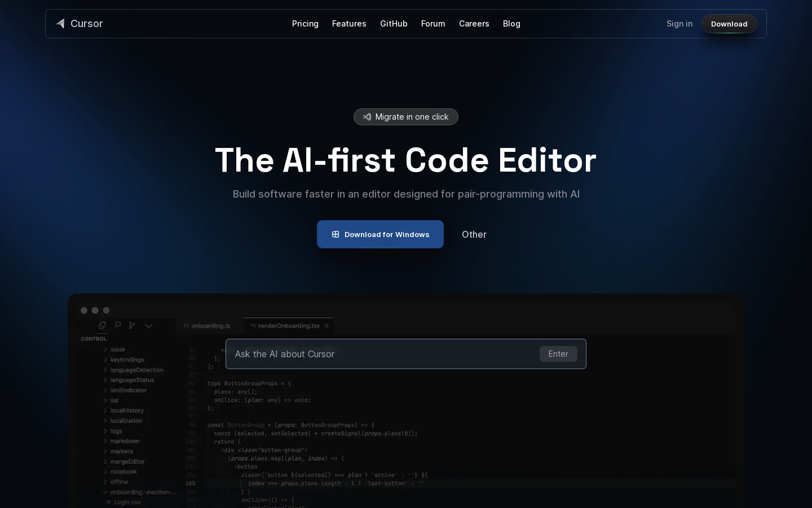
Task: Open the Explorer files icon in editor sidebar
Action: coord(102,325)
